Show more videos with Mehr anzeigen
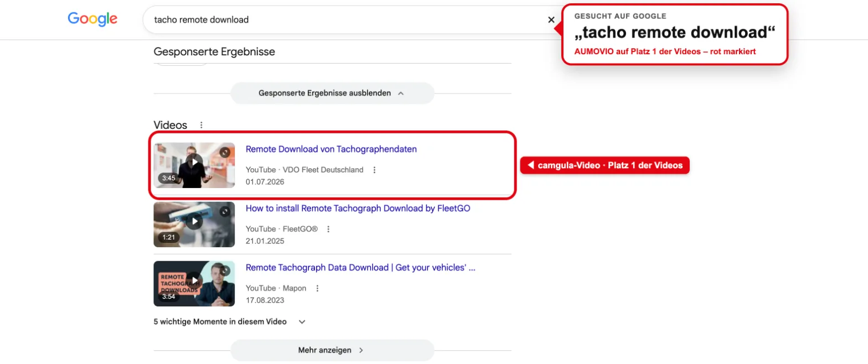Image resolution: width=868 pixels, height=364 pixels. tap(332, 350)
